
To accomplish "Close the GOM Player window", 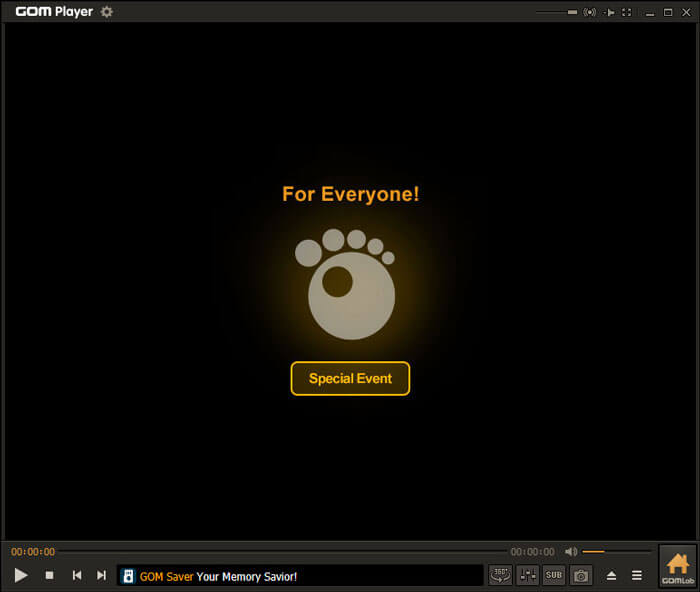I will [x=686, y=12].
